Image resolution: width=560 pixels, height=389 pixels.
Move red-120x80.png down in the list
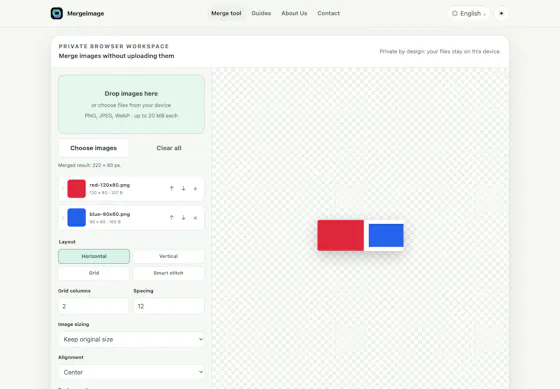pyautogui.click(x=183, y=189)
